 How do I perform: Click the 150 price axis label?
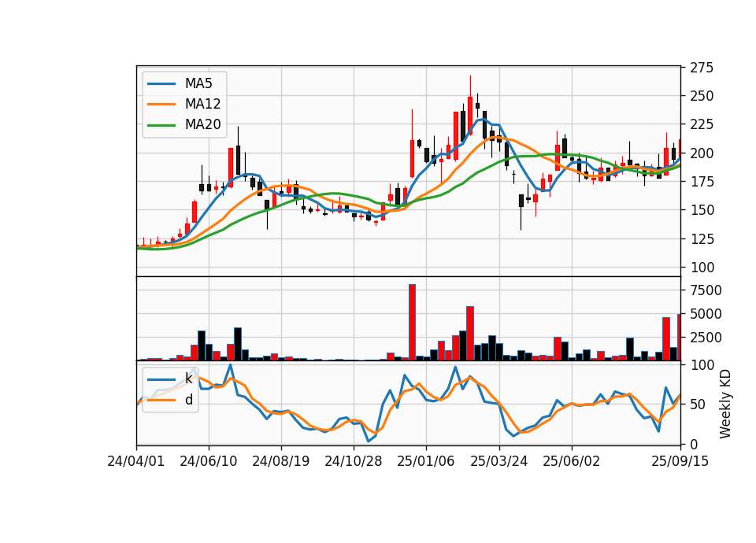point(702,210)
